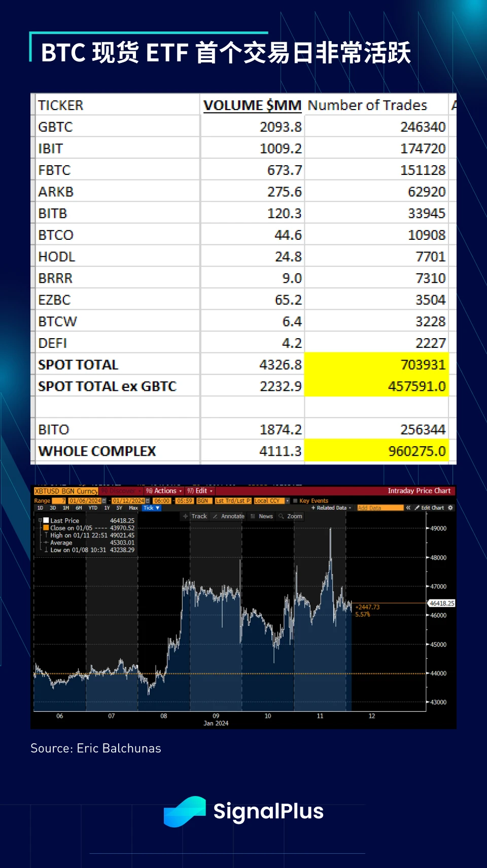Open the News overlay tool
This screenshot has height=868, width=487.
click(262, 516)
